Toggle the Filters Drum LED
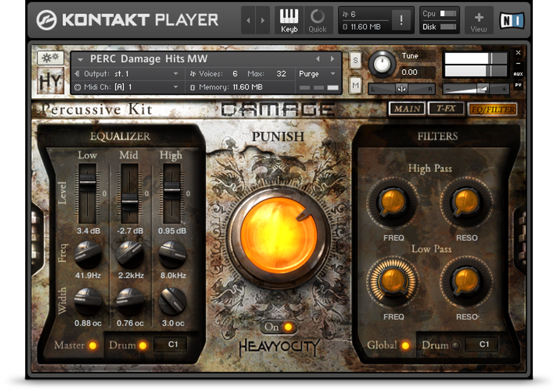 coord(455,345)
